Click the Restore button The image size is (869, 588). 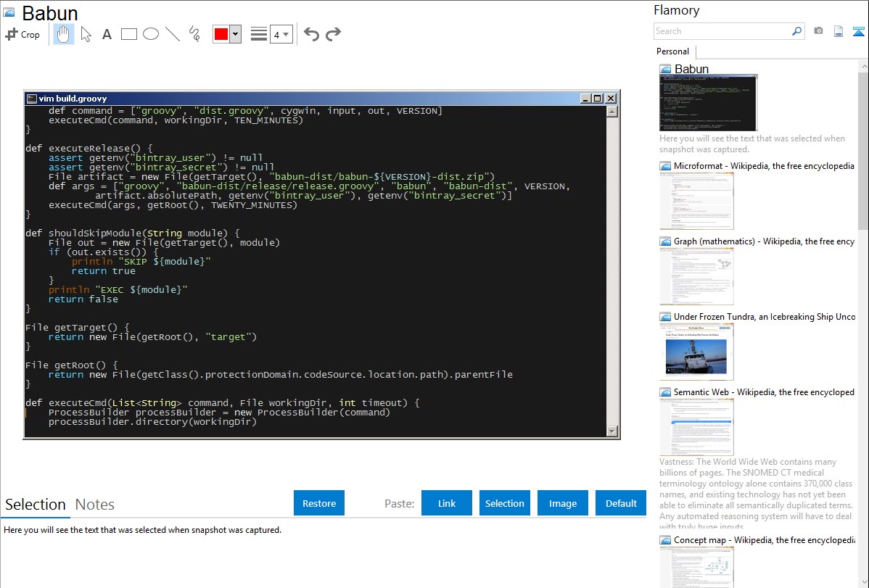coord(319,503)
